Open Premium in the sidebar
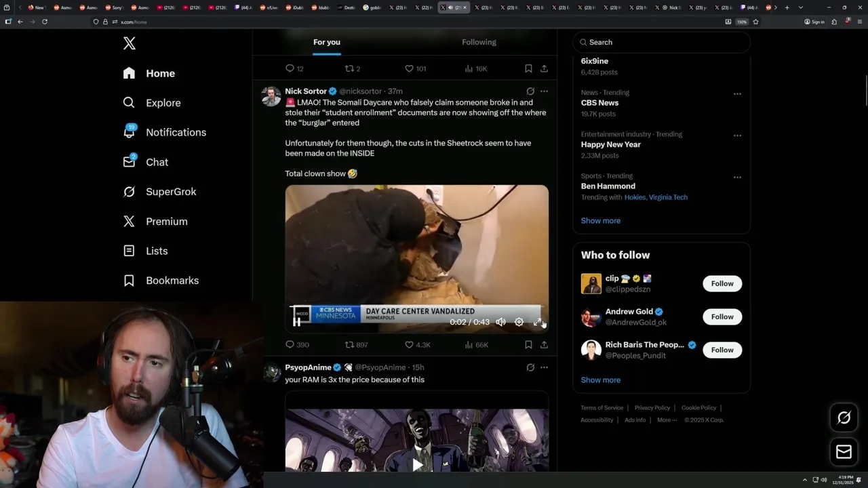This screenshot has width=868, height=488. pos(155,221)
